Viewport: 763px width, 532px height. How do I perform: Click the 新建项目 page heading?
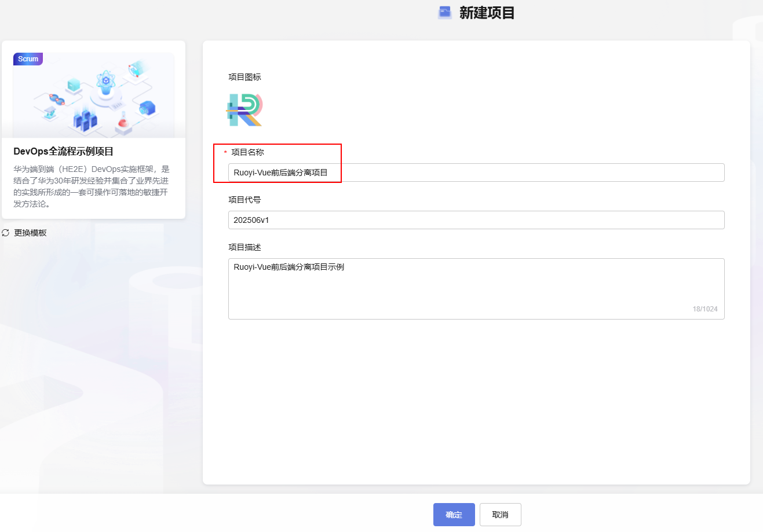tap(487, 13)
